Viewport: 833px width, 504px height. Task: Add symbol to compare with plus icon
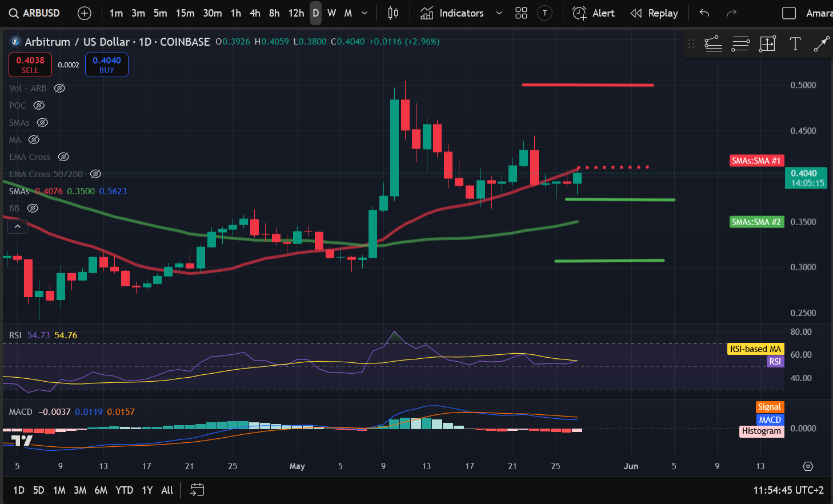click(x=84, y=13)
